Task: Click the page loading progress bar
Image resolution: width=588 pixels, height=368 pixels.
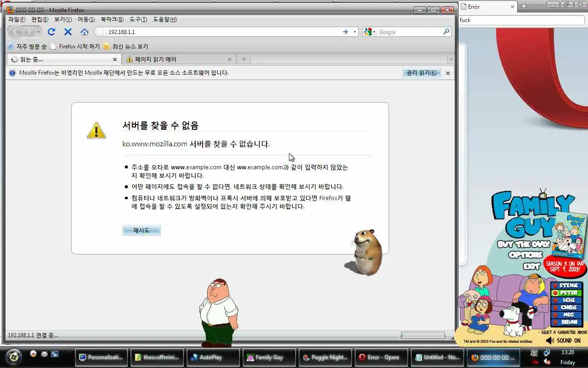Action: pyautogui.click(x=423, y=335)
